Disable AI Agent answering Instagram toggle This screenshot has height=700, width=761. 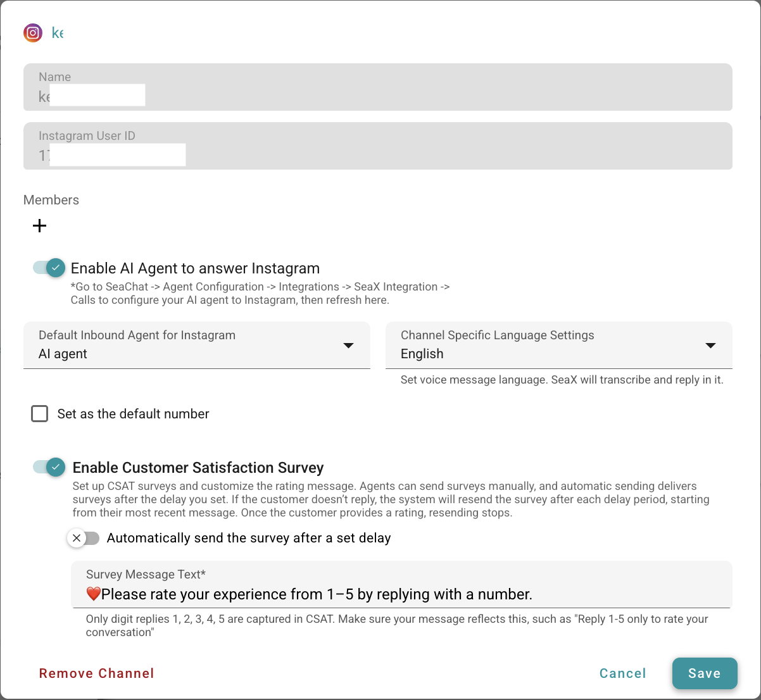tap(49, 268)
